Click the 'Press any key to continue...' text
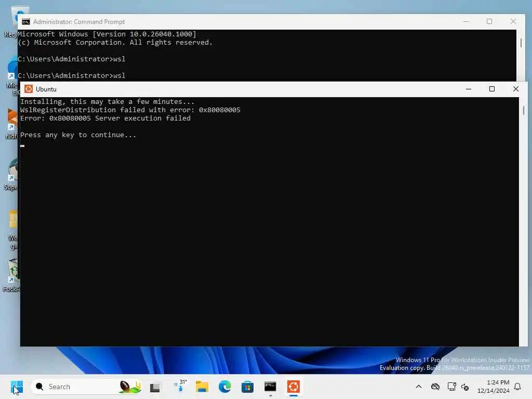 (x=78, y=135)
